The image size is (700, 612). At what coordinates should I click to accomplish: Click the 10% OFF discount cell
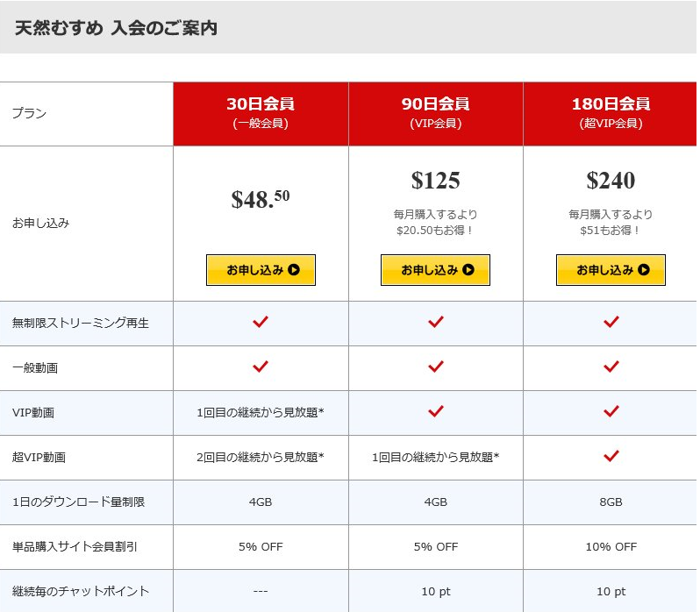coord(611,546)
